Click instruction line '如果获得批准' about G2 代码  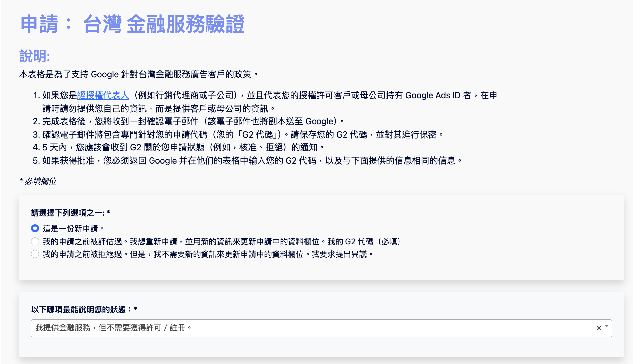pos(252,161)
